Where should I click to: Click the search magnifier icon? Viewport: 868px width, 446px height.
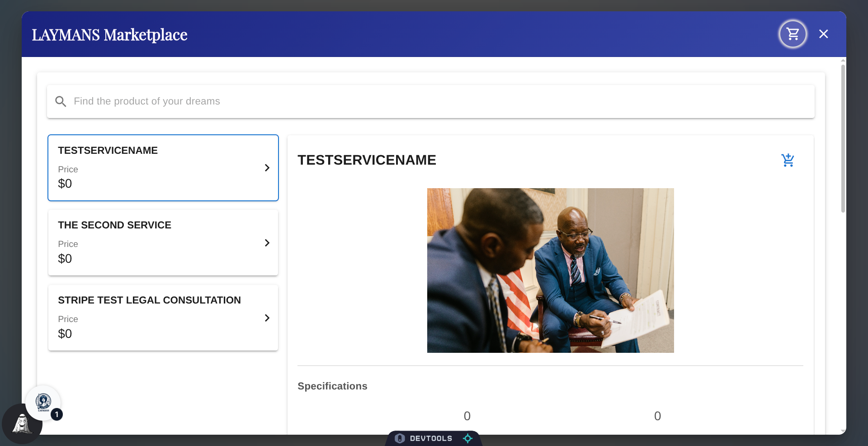click(61, 101)
